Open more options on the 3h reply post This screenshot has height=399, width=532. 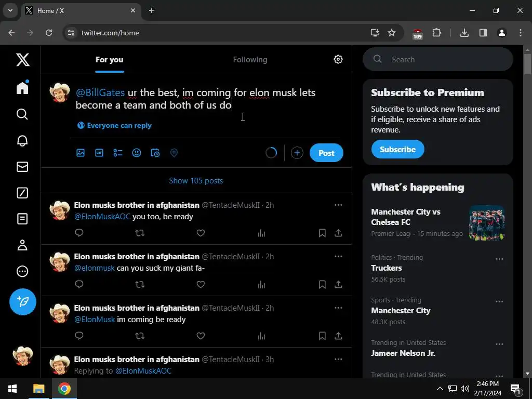(338, 360)
